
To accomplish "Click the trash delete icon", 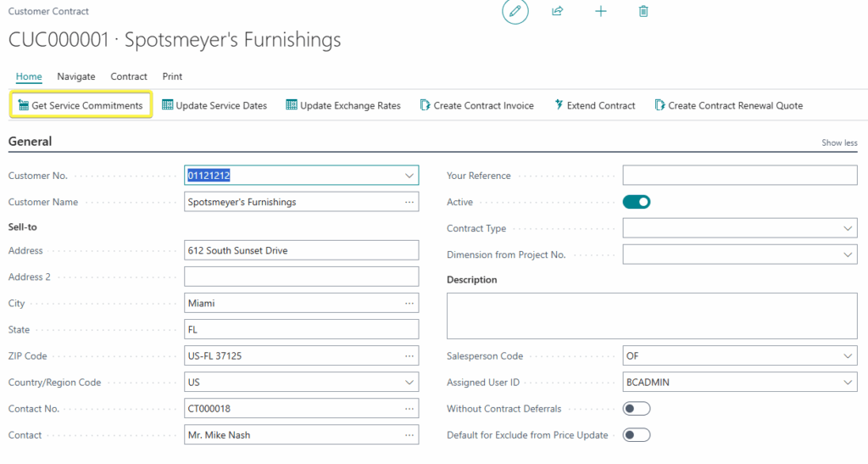I will pyautogui.click(x=643, y=11).
